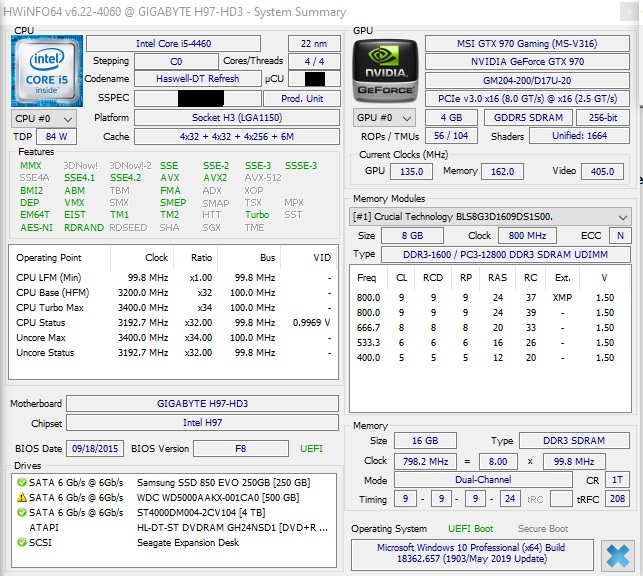
Task: Click the 4 GB video memory field
Action: (451, 118)
